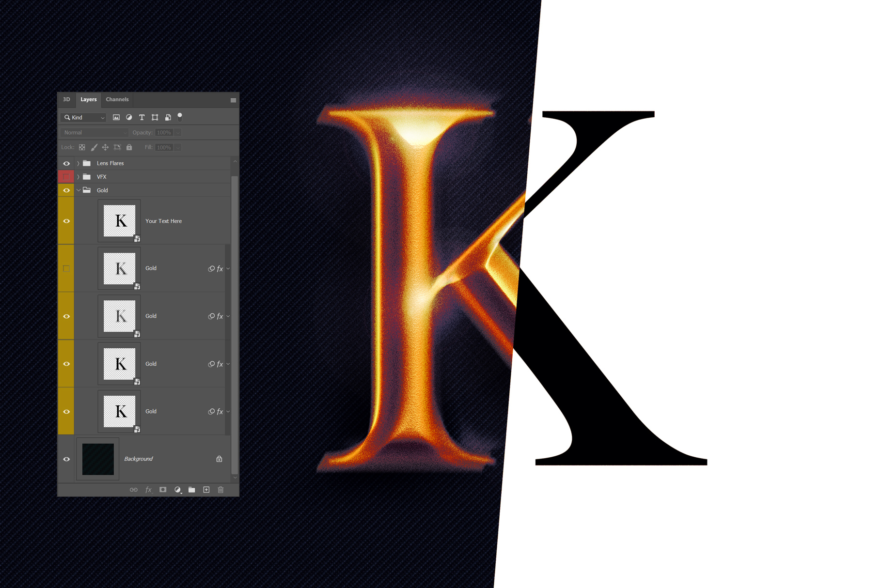Hide the second Gold layer

(66, 316)
